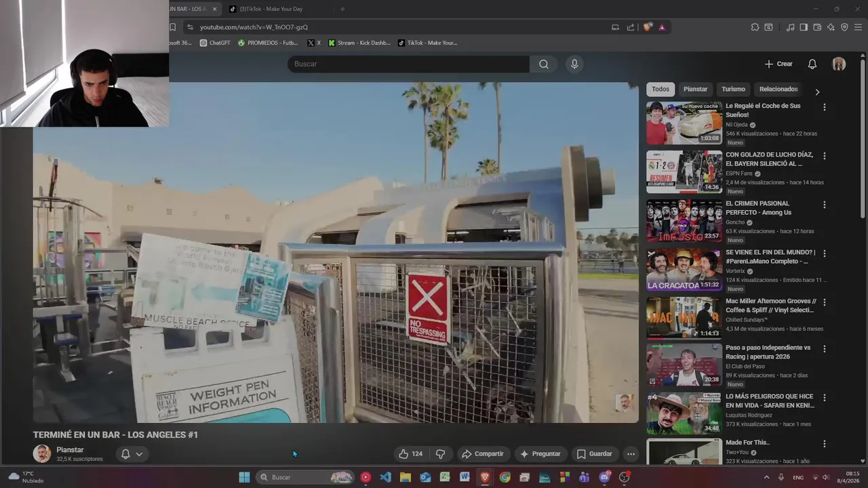This screenshot has height=488, width=868.
Task: Open Mac Miller Afternoon Grooves thumbnail
Action: point(684,318)
